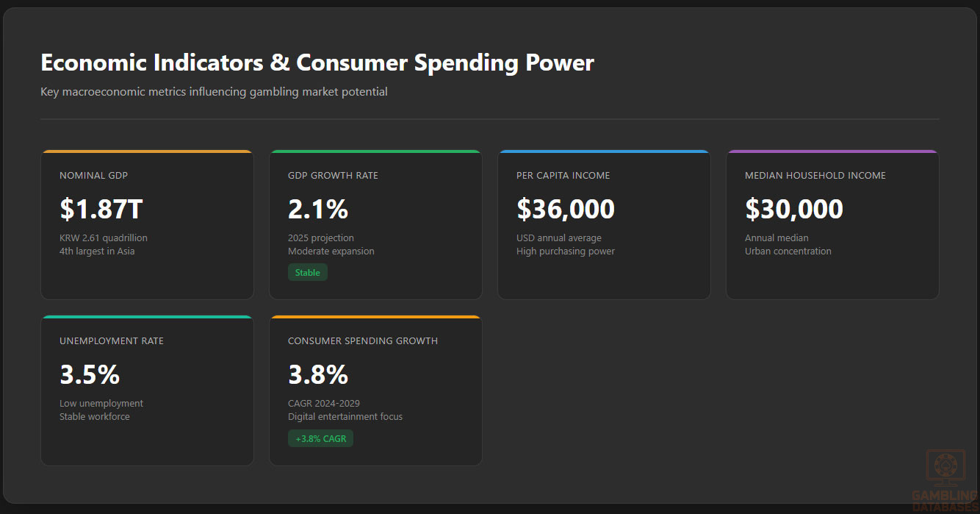Click the 3.8% spending growth value

pos(317,374)
